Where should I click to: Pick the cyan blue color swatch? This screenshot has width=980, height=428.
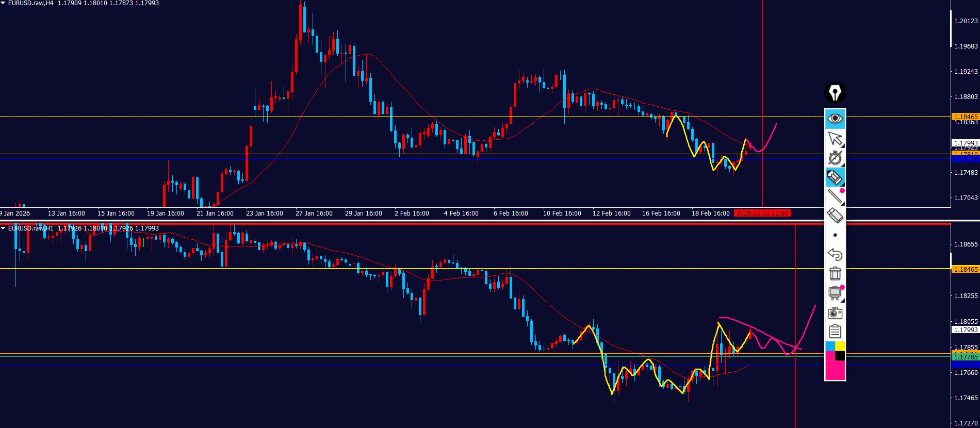click(x=830, y=346)
